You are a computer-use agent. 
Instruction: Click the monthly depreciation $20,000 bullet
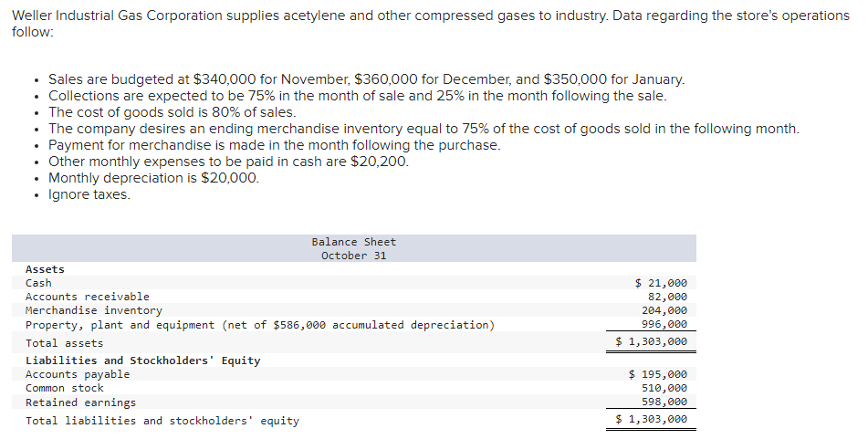pos(153,178)
